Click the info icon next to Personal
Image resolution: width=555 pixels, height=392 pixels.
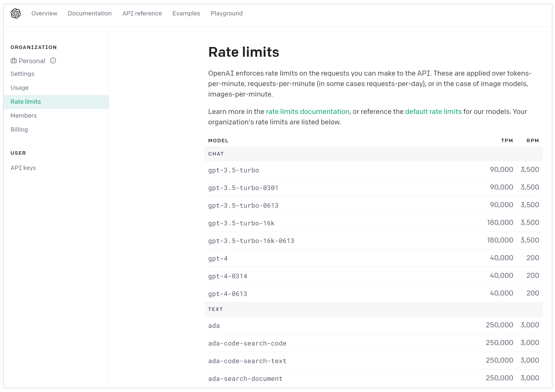click(53, 60)
